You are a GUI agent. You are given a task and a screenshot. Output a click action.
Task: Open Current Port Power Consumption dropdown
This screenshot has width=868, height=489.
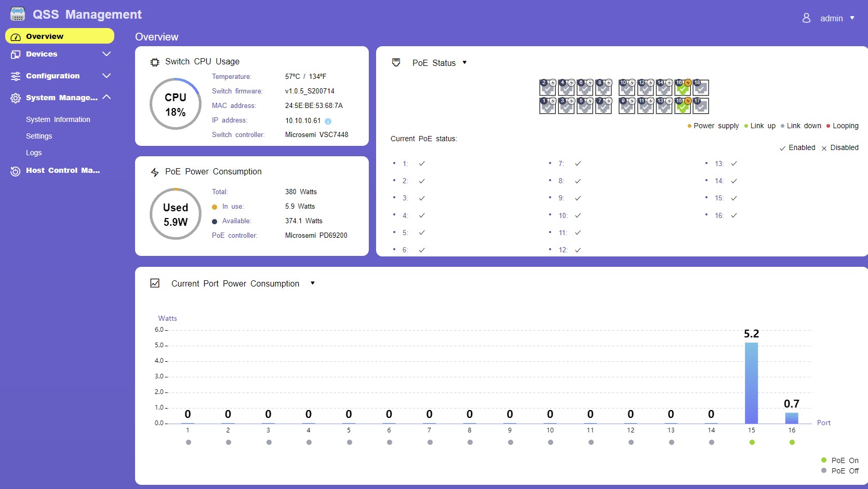point(312,283)
